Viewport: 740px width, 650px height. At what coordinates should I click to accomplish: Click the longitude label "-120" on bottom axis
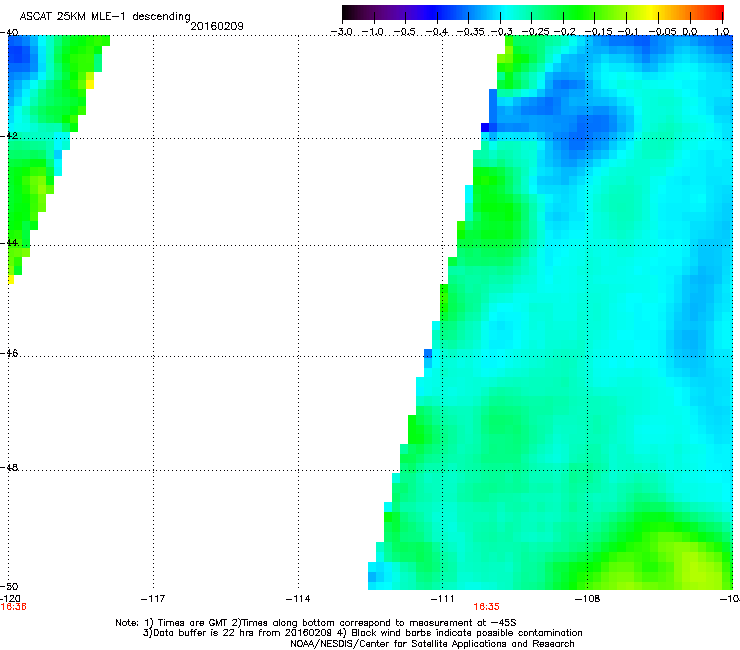pyautogui.click(x=10, y=599)
